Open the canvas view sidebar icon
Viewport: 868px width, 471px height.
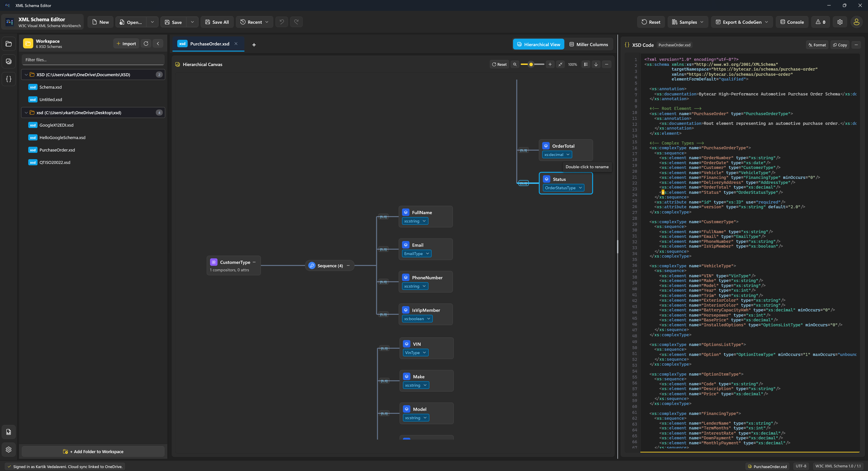pyautogui.click(x=9, y=61)
